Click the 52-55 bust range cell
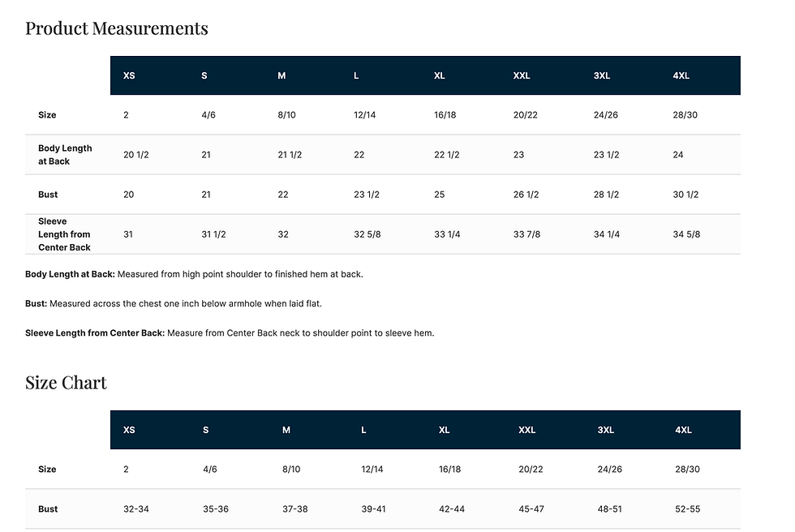This screenshot has height=532, width=795. [687, 509]
